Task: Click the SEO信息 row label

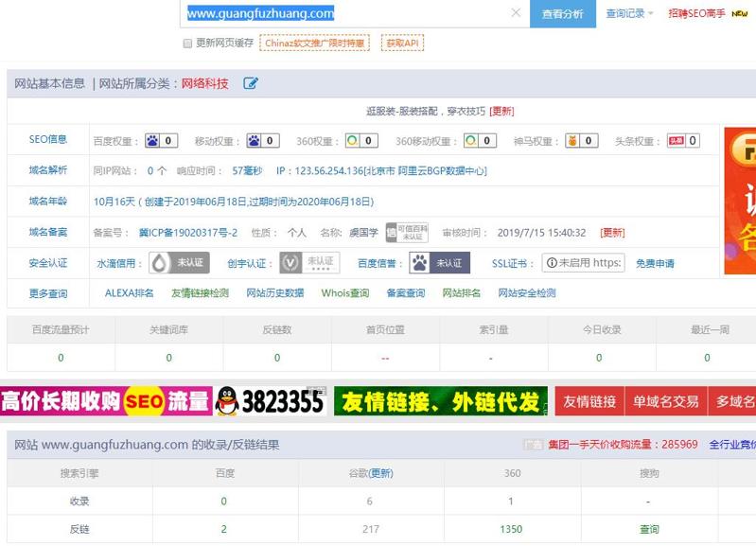Action: point(47,139)
